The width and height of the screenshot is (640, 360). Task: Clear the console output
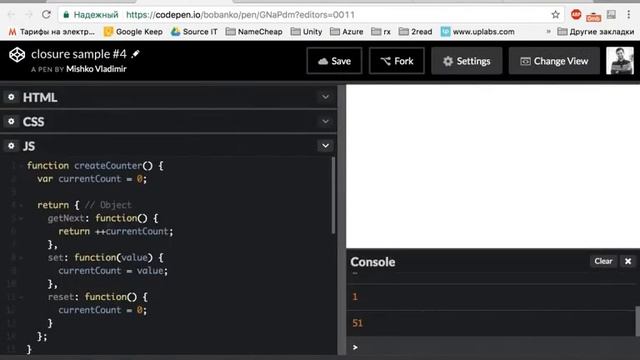[603, 261]
